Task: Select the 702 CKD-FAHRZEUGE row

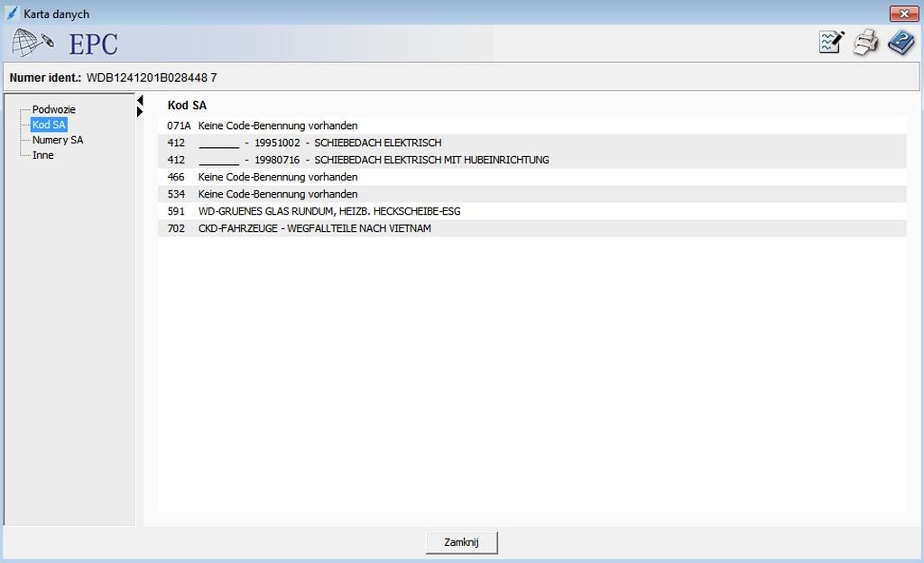Action: click(532, 228)
